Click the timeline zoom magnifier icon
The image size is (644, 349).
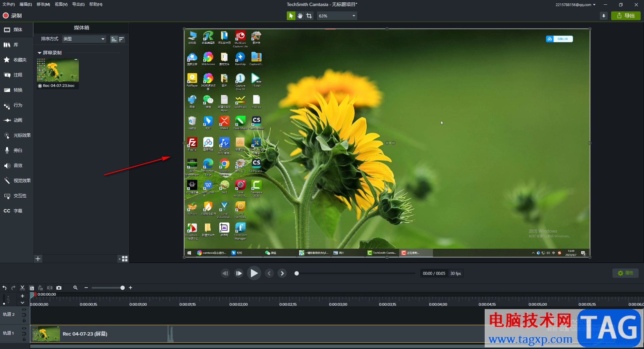pyautogui.click(x=75, y=288)
